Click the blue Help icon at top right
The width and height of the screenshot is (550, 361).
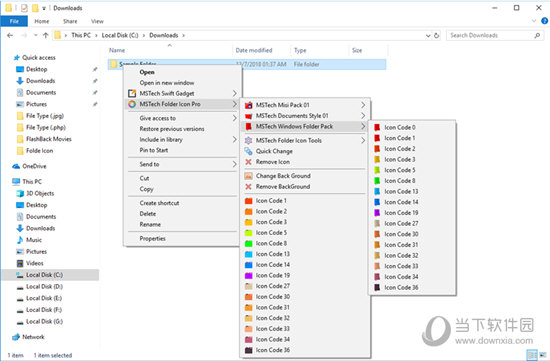(545, 21)
